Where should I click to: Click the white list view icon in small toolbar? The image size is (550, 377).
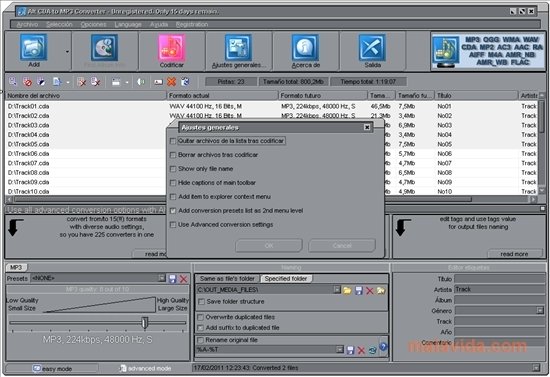click(116, 82)
